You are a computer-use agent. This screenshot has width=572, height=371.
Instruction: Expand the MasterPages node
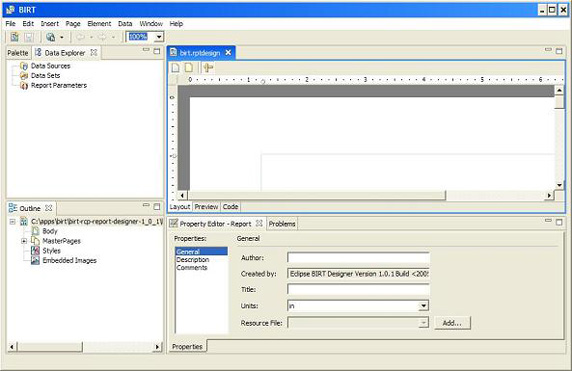(x=24, y=241)
